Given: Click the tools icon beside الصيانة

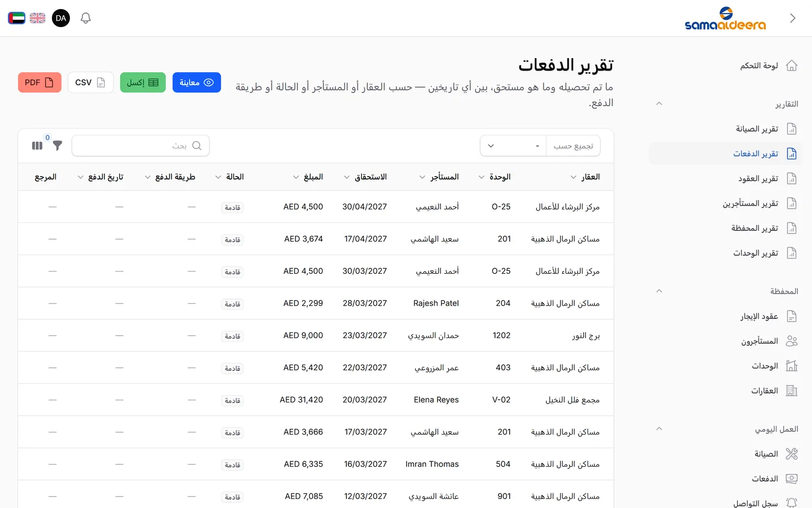Looking at the screenshot, I should (x=792, y=454).
